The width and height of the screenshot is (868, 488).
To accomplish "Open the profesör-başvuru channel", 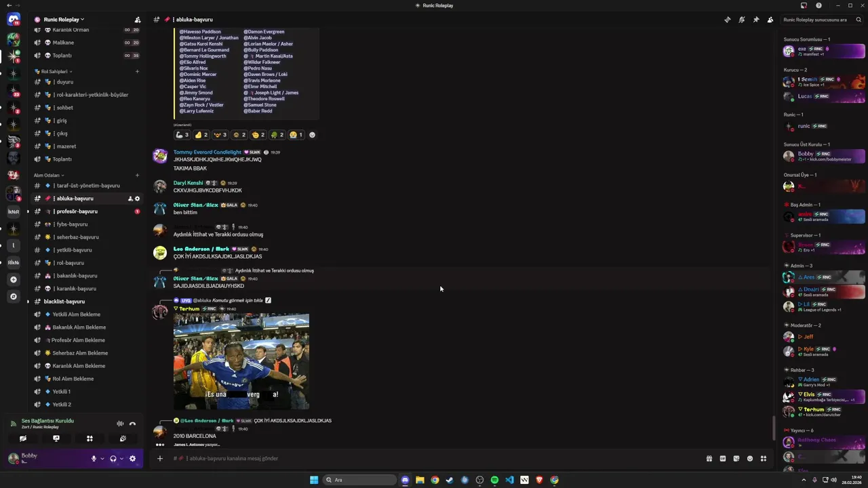I will click(x=86, y=211).
